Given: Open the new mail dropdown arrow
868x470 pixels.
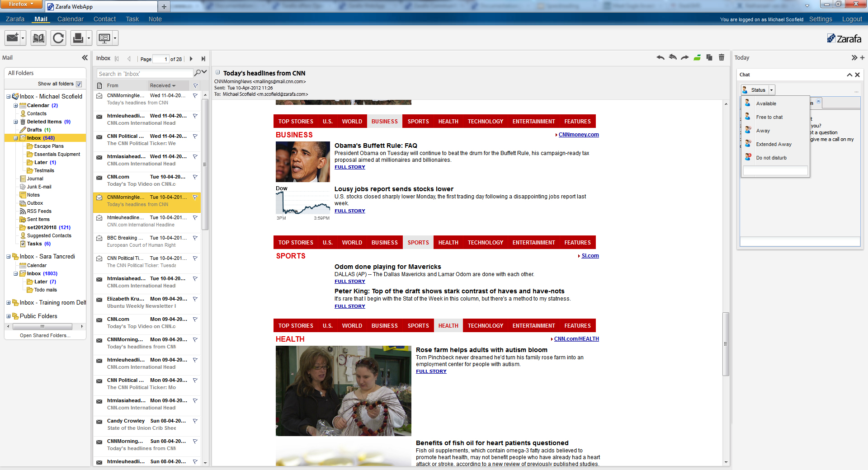Looking at the screenshot, I should [x=23, y=38].
